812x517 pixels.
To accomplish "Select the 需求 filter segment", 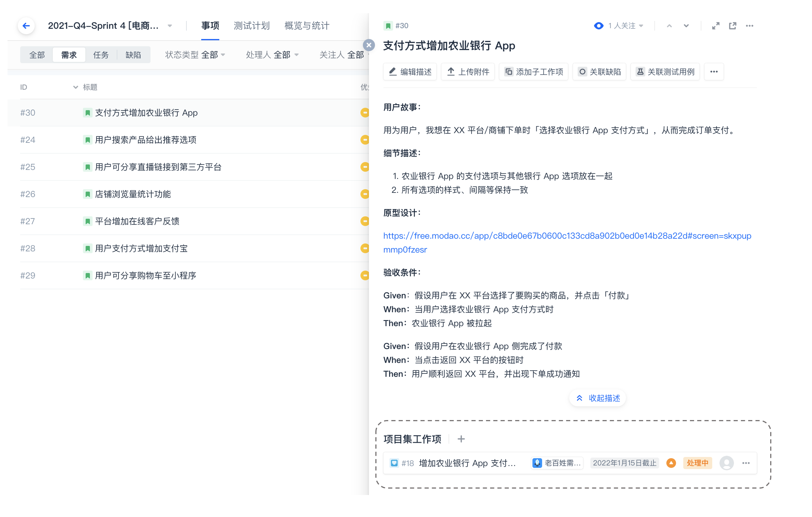I will (69, 55).
